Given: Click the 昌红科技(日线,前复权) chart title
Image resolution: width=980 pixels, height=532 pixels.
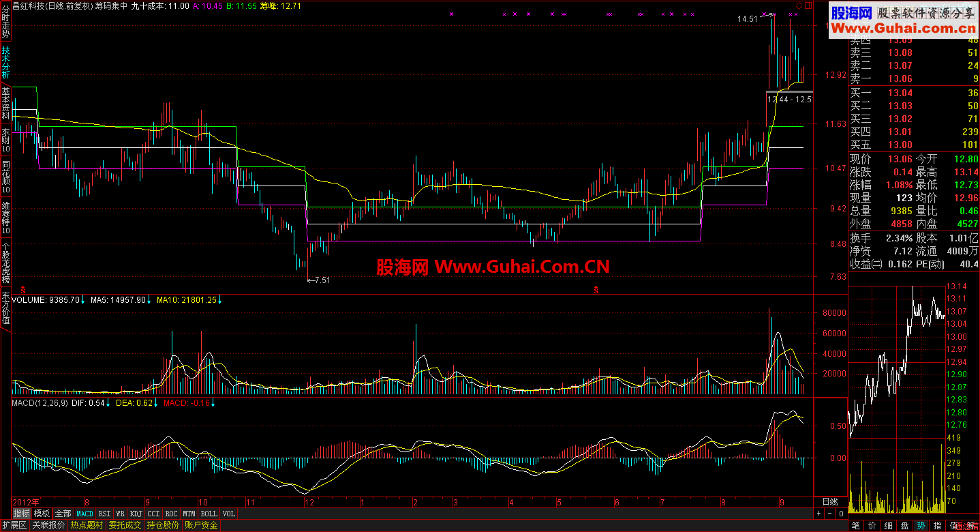Looking at the screenshot, I should (52, 5).
